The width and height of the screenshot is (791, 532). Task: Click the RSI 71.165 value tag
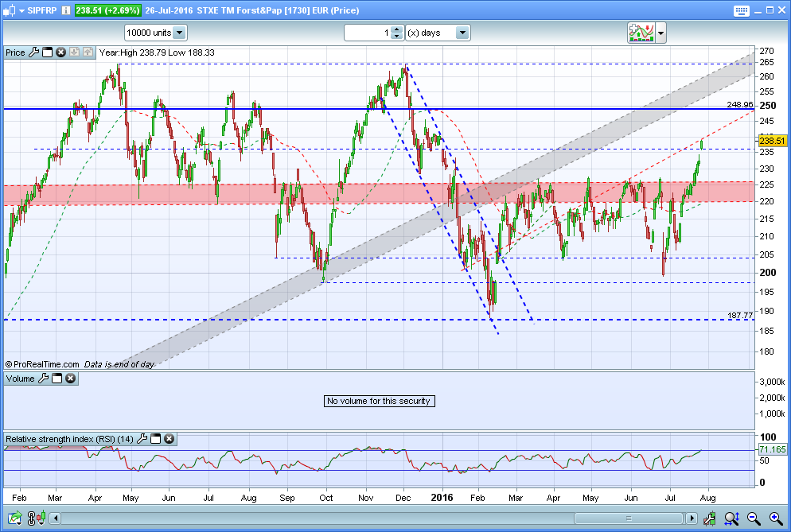point(773,449)
